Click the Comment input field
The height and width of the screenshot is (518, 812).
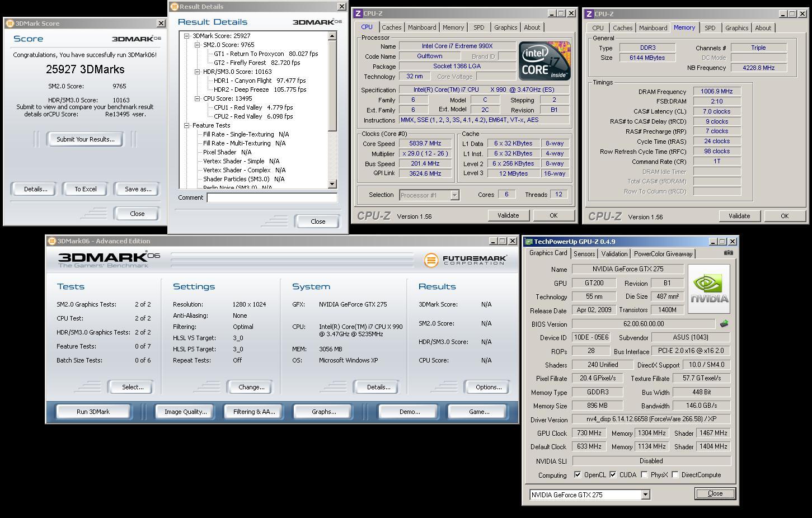tap(272, 197)
